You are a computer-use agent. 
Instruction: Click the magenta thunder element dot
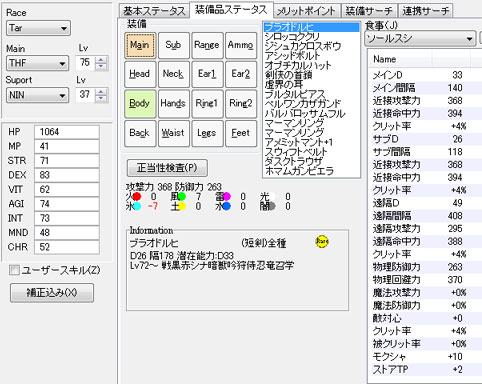pos(227,196)
